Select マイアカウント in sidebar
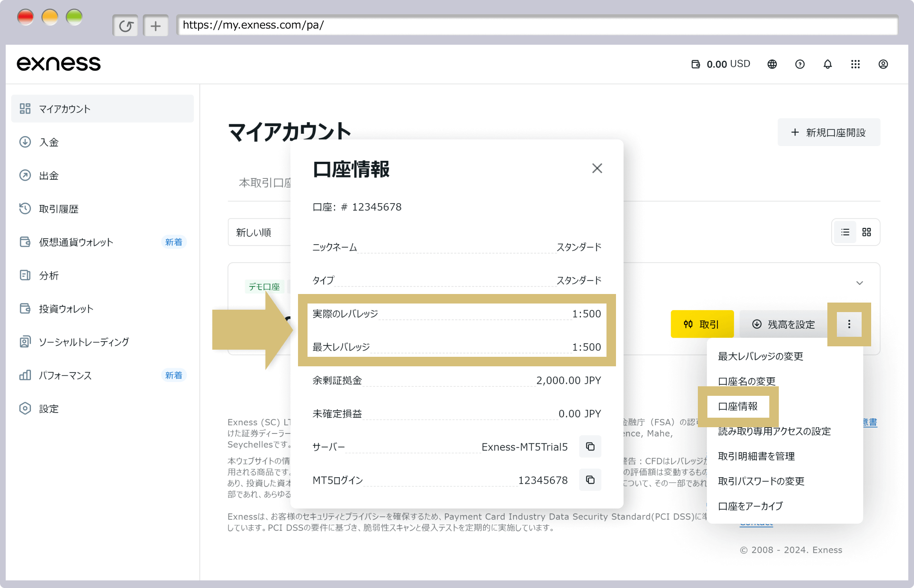This screenshot has width=914, height=588. [102, 109]
